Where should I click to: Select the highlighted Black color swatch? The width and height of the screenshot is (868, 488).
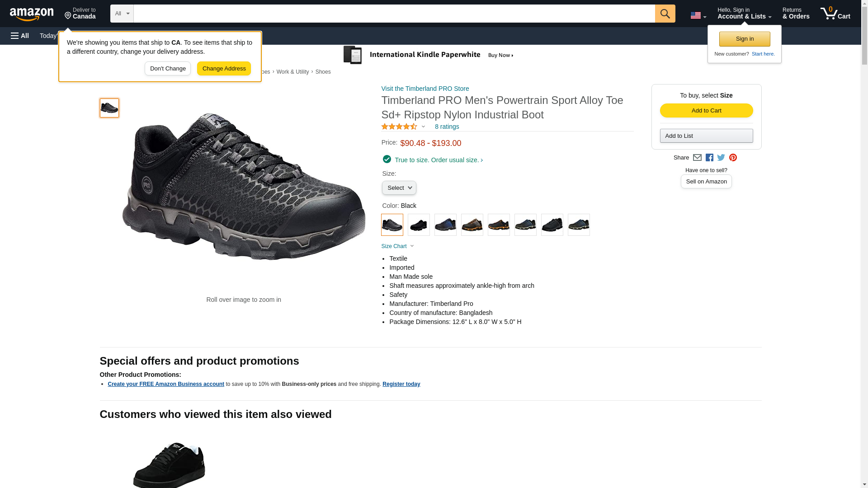(x=392, y=225)
